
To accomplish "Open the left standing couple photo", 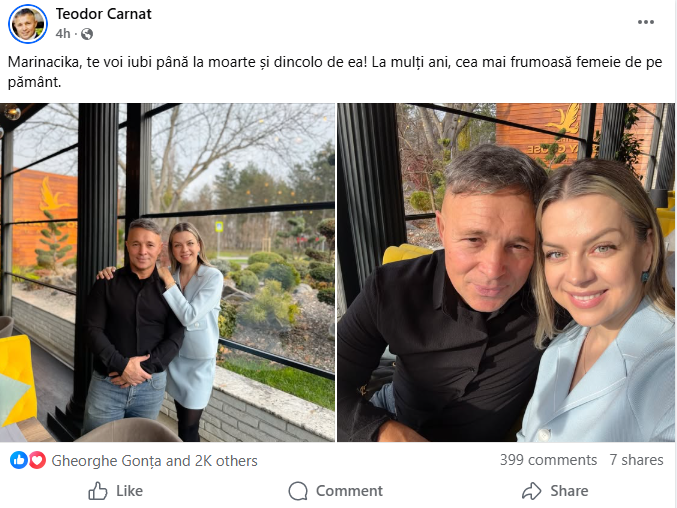I will (168, 272).
